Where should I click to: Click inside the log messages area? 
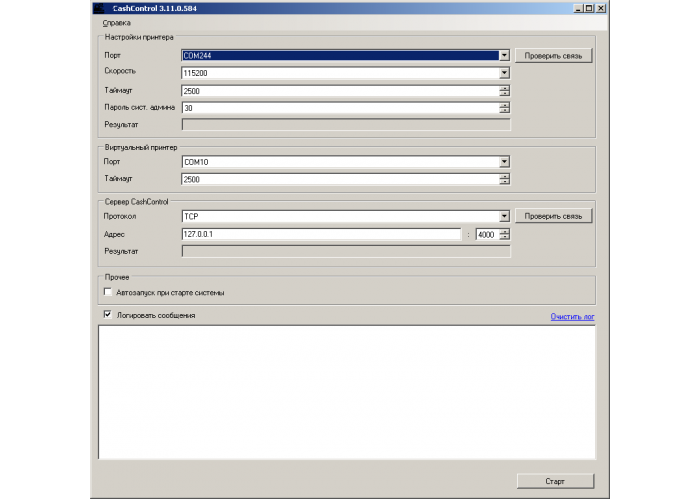tap(346, 392)
